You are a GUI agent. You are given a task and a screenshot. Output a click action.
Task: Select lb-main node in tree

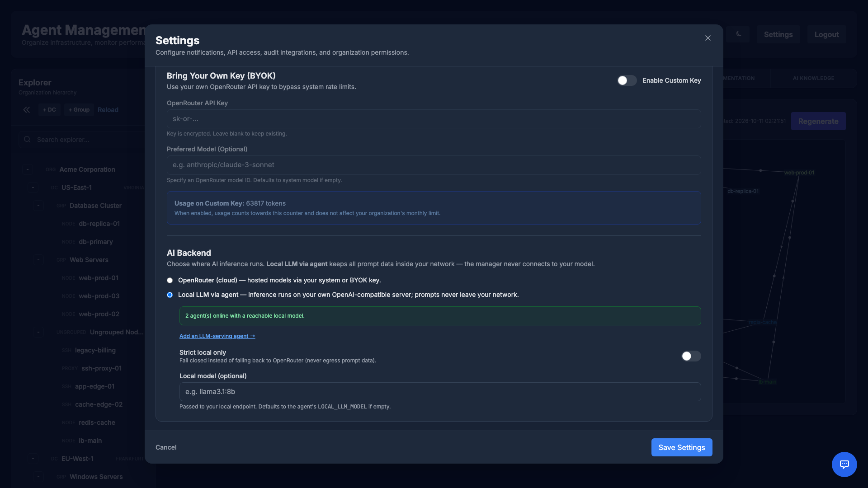(90, 441)
